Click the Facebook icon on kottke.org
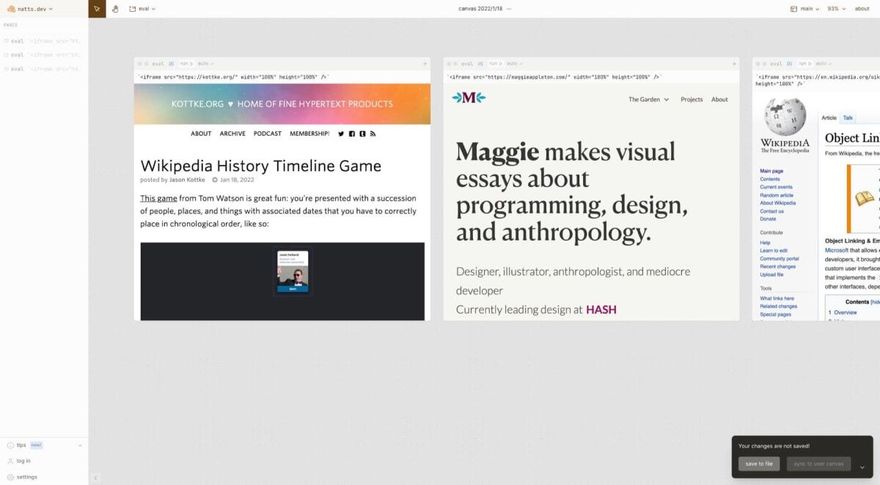The image size is (880, 485). pyautogui.click(x=352, y=134)
